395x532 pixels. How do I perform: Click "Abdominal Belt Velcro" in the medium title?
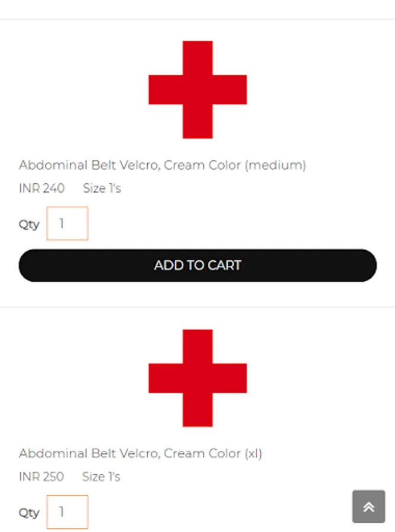tap(88, 165)
